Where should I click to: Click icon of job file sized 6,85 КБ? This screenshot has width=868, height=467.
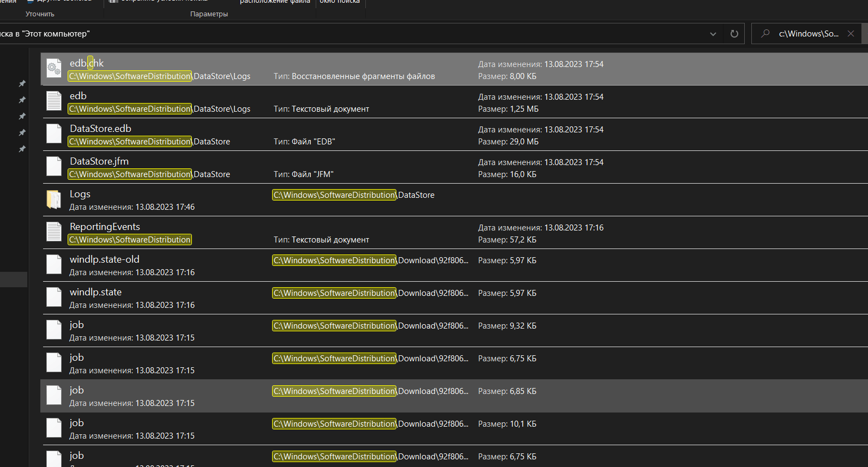pyautogui.click(x=54, y=395)
